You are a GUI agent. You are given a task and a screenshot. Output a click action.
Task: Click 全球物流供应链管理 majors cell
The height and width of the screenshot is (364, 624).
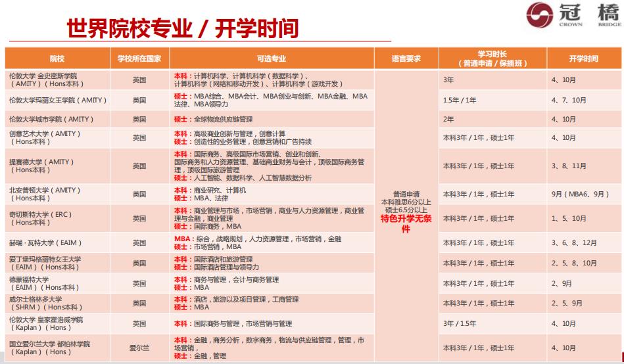[x=272, y=120]
